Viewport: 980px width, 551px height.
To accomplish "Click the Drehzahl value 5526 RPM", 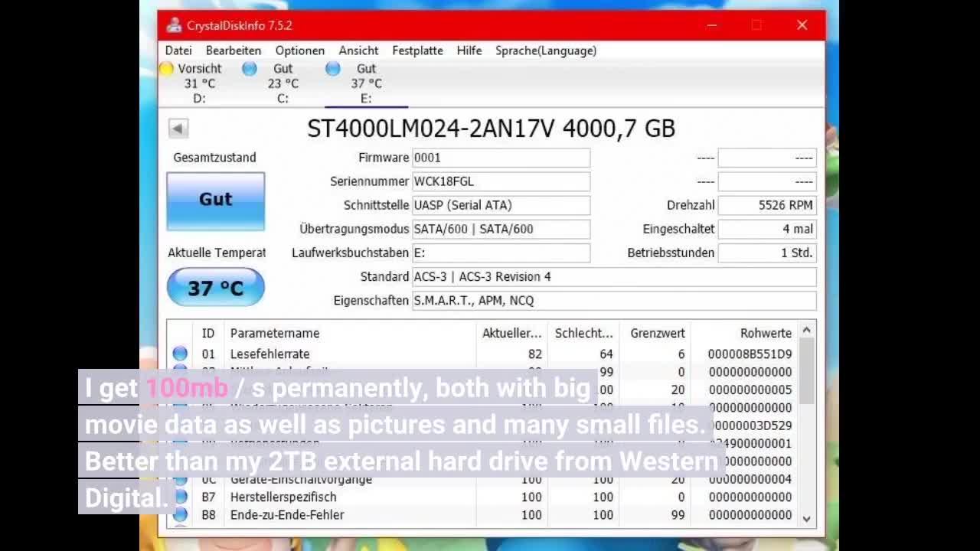I will [x=767, y=205].
